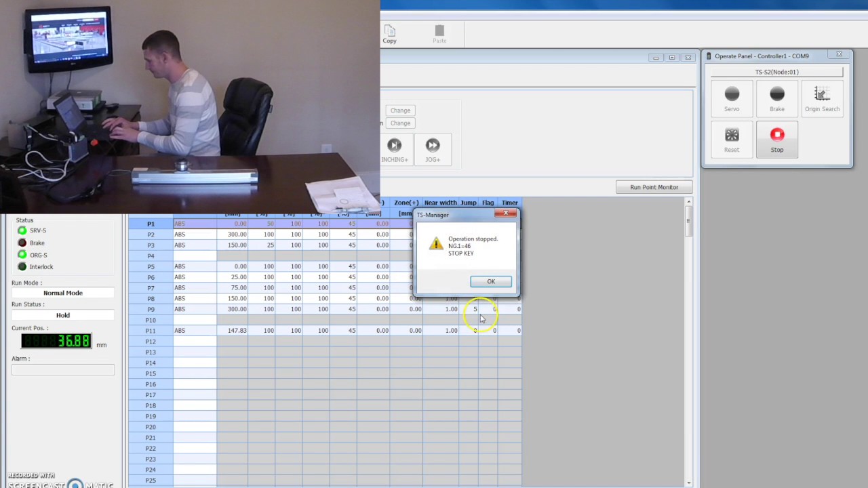The image size is (868, 488).
Task: Click speed value 25 in row P3
Action: pyautogui.click(x=262, y=245)
